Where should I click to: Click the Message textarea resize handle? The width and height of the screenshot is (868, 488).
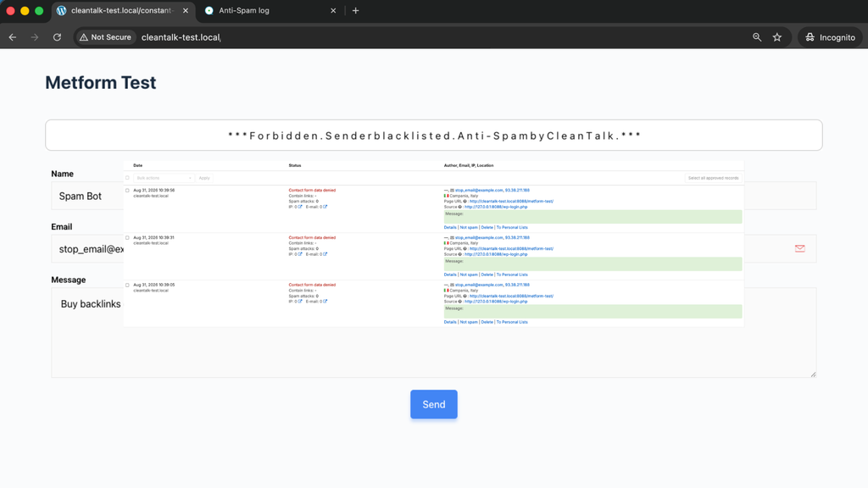point(813,374)
